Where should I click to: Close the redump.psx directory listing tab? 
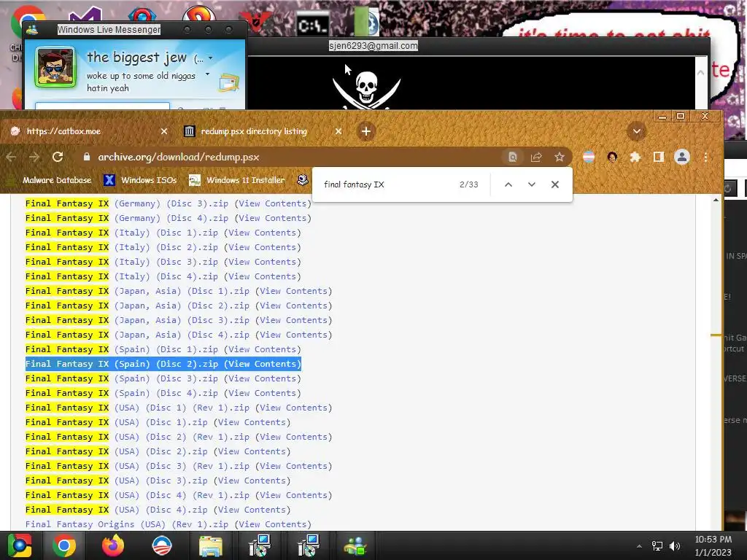coord(338,131)
